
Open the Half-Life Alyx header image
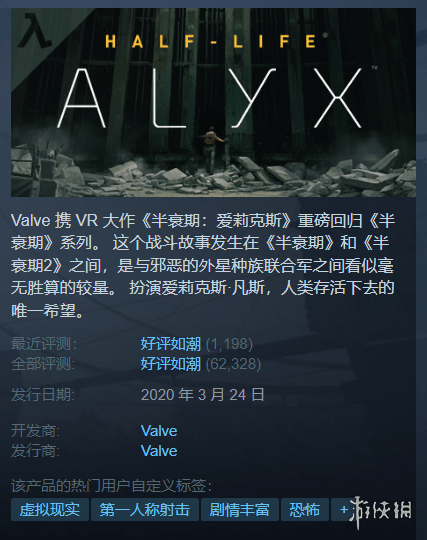pyautogui.click(x=214, y=102)
